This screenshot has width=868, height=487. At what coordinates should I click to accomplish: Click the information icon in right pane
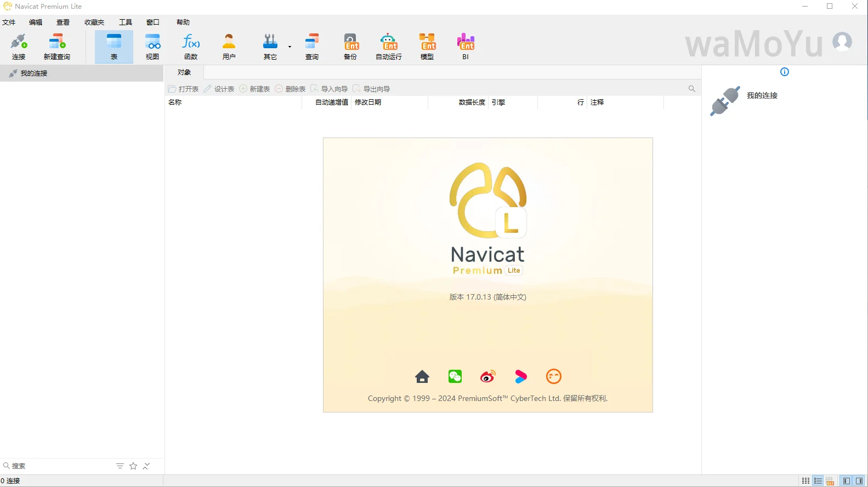point(785,72)
